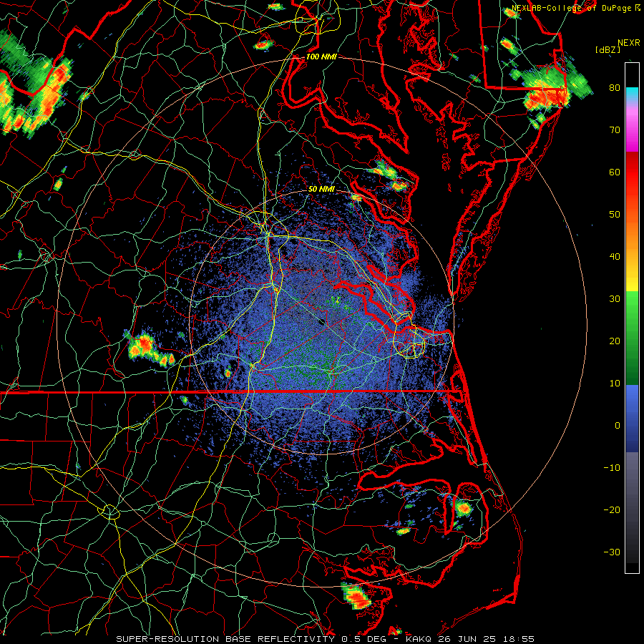Click the 50 NMI range ring label

pyautogui.click(x=321, y=190)
